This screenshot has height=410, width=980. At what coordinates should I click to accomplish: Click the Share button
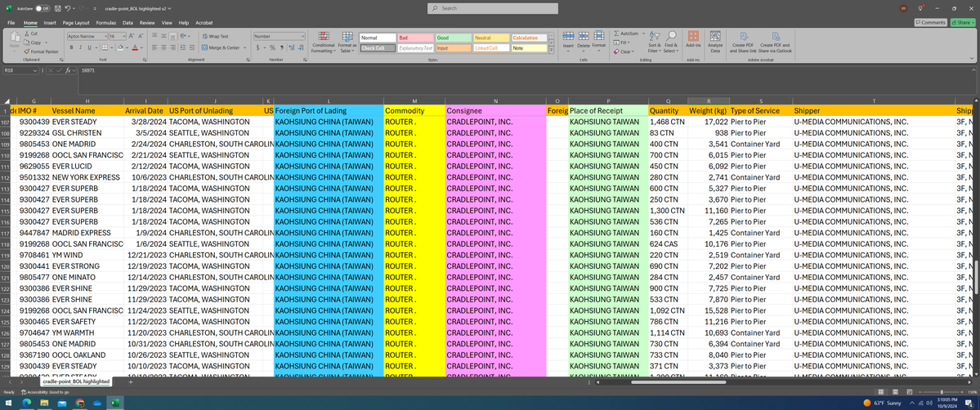tap(963, 23)
